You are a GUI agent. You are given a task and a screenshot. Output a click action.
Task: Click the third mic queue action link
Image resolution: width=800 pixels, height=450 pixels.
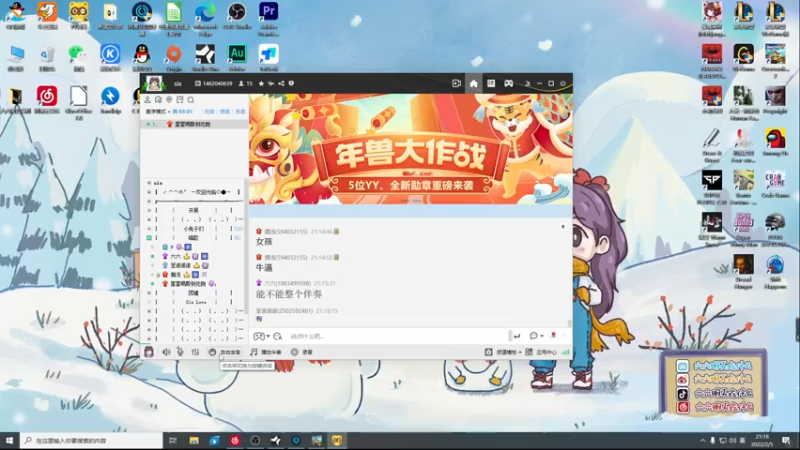coord(240,111)
